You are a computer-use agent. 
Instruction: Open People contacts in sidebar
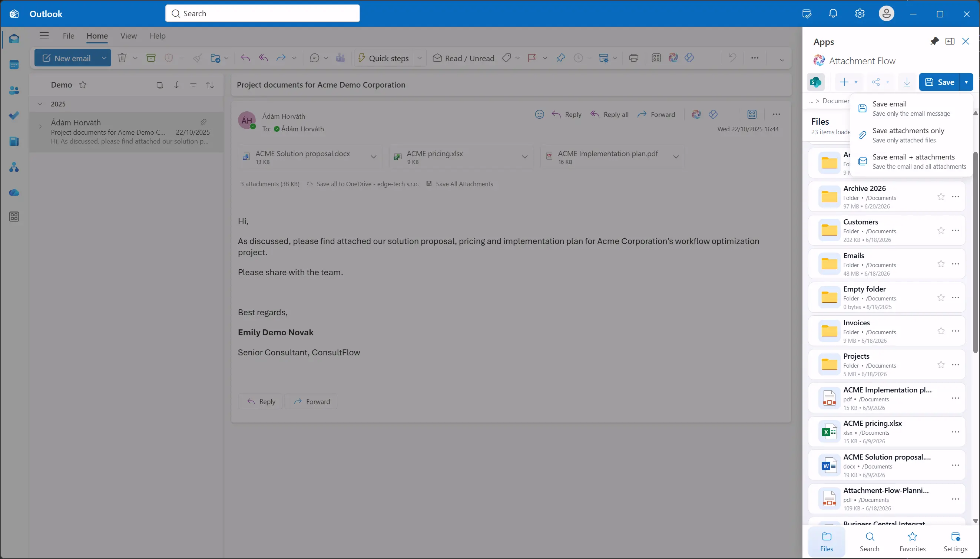click(14, 90)
